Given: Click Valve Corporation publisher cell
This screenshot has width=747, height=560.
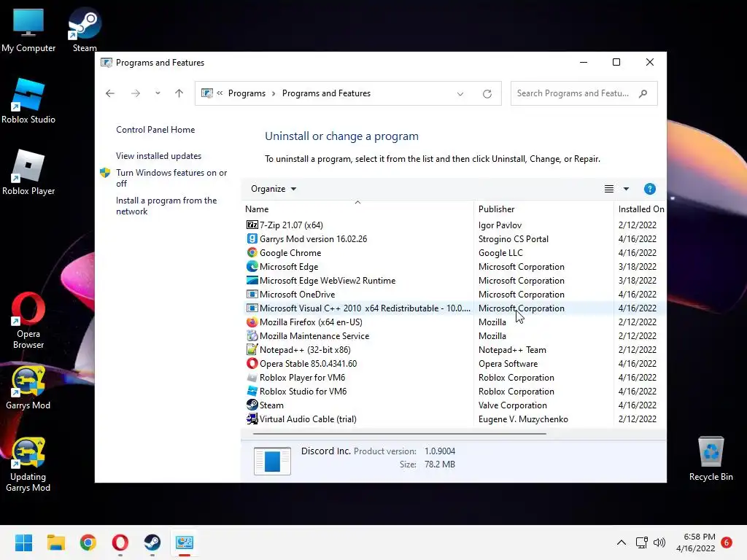Looking at the screenshot, I should click(x=513, y=405).
